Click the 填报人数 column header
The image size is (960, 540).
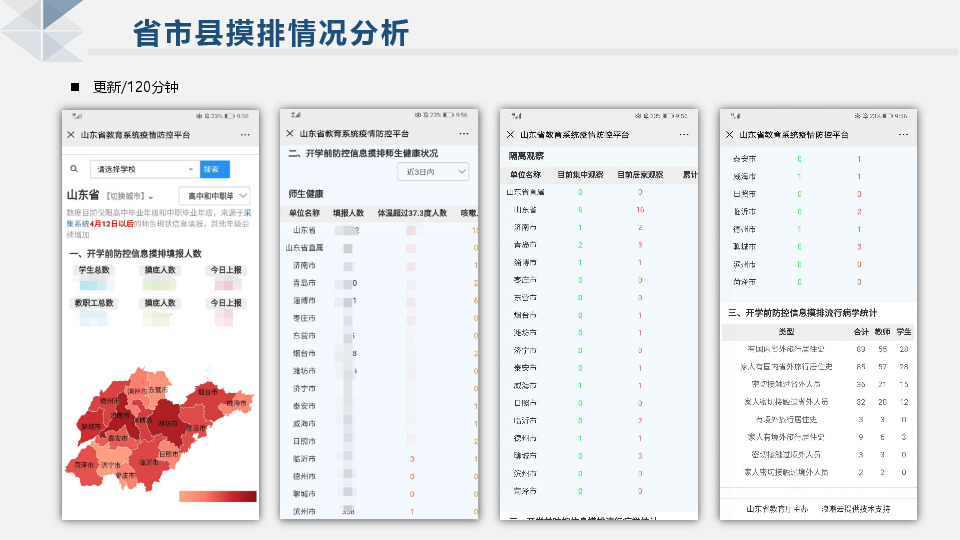click(348, 213)
